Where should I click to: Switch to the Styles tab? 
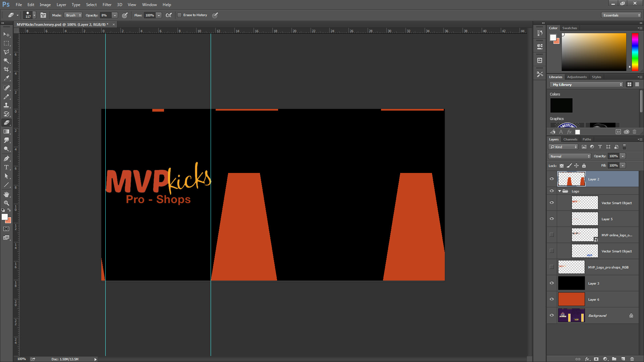click(x=596, y=77)
